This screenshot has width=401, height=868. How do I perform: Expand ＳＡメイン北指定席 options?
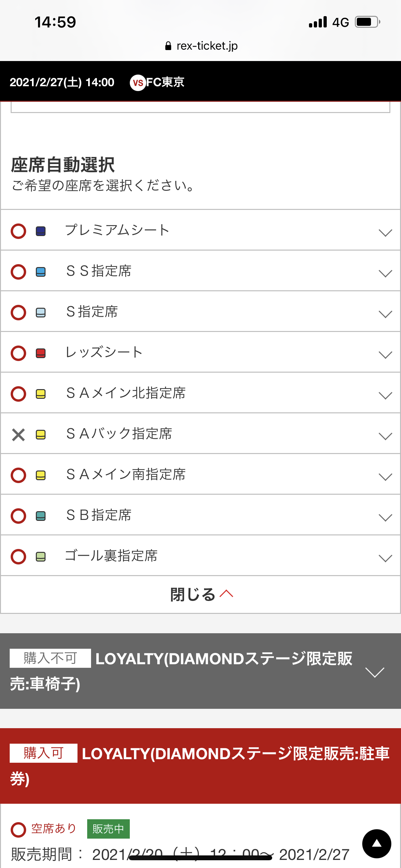point(385,395)
